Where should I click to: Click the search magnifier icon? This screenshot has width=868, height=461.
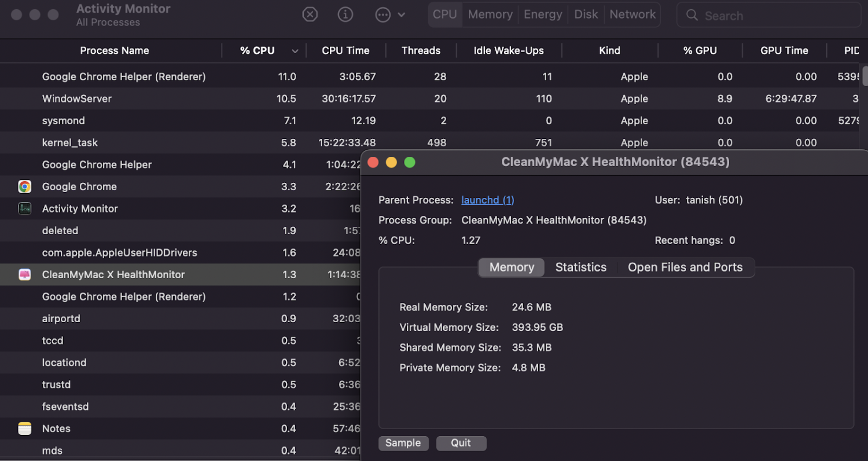coord(692,16)
